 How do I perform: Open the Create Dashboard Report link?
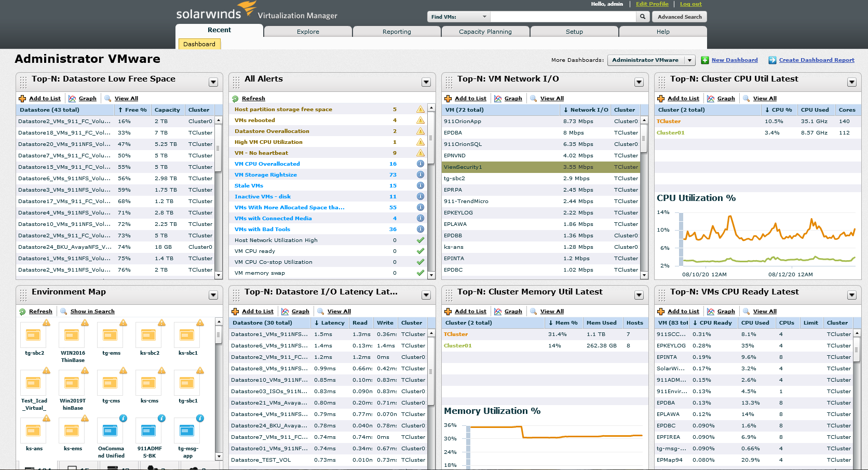(817, 60)
